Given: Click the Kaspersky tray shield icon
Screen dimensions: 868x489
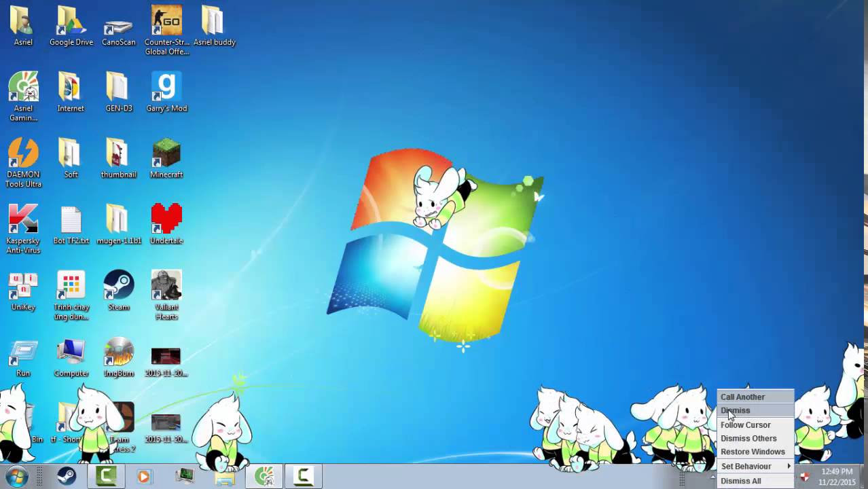Looking at the screenshot, I should point(804,477).
